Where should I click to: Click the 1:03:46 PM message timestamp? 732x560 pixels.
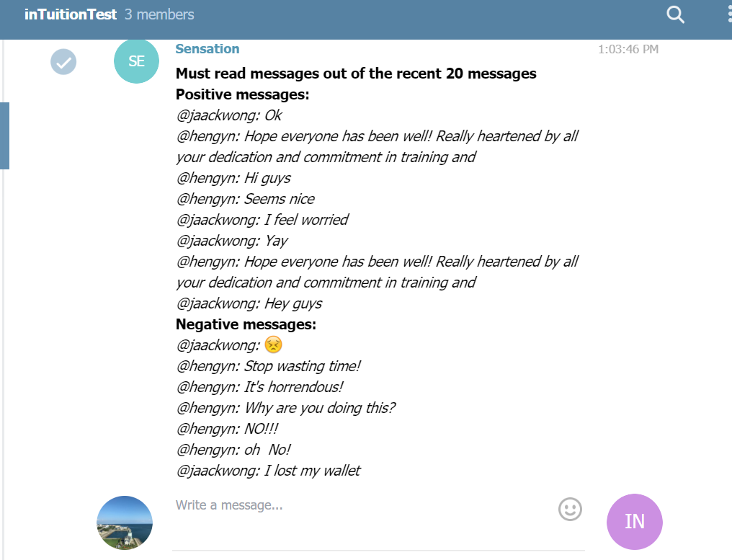pyautogui.click(x=628, y=49)
